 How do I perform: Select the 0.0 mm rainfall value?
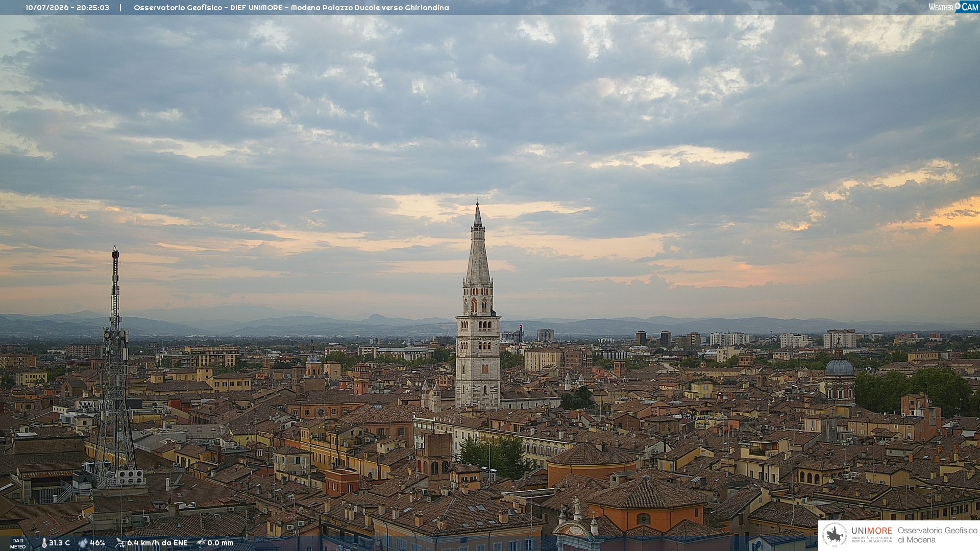220,543
